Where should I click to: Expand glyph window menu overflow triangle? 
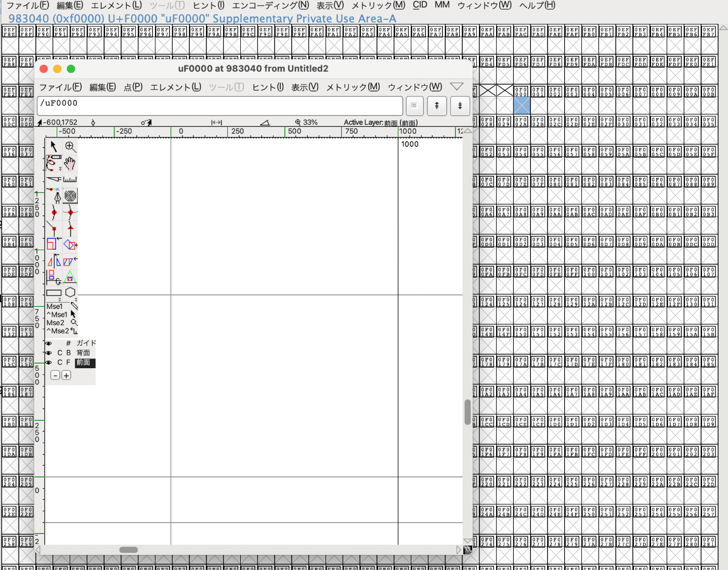457,87
